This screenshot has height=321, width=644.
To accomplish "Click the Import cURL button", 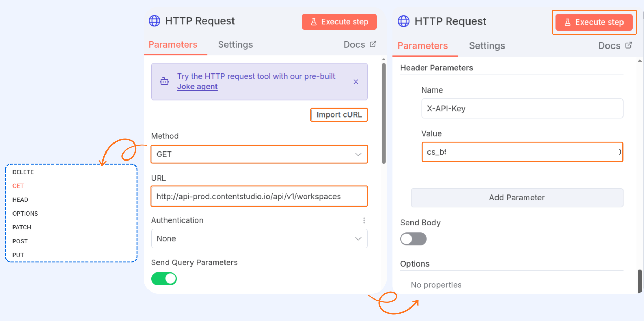I will tap(339, 115).
